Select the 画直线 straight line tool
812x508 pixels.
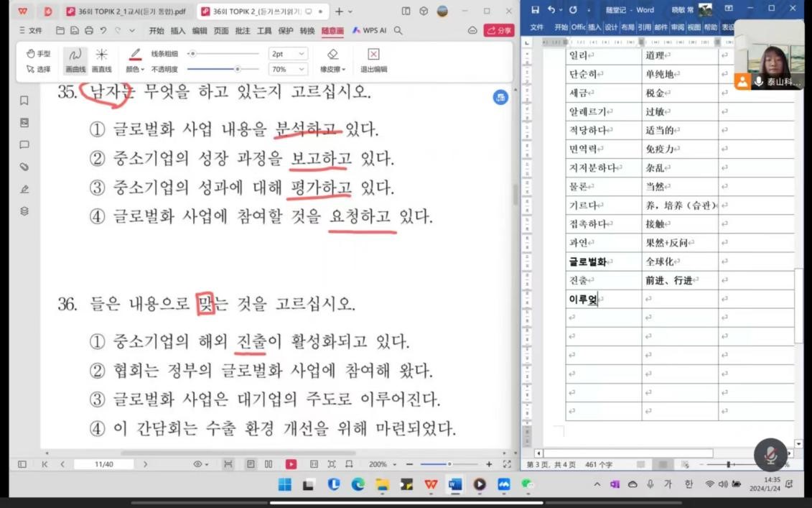[x=101, y=60]
